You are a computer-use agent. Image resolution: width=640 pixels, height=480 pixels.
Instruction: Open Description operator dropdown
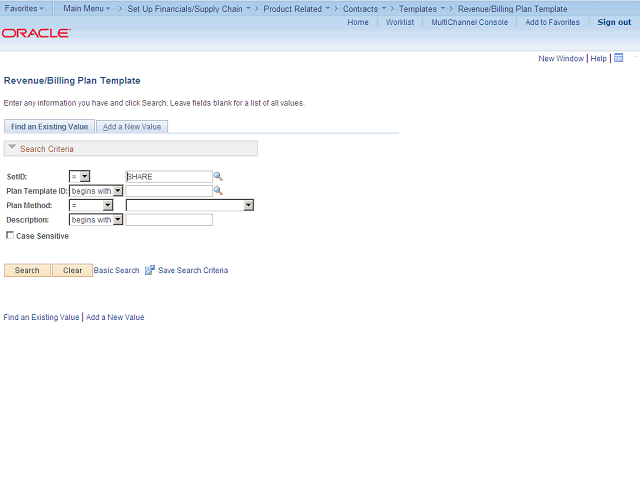[96, 220]
